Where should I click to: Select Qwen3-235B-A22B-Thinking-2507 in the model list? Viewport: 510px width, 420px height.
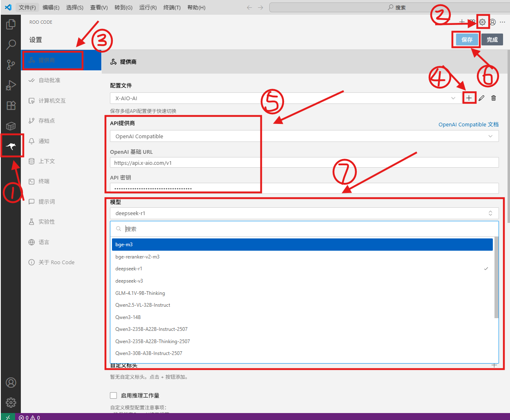[302, 341]
